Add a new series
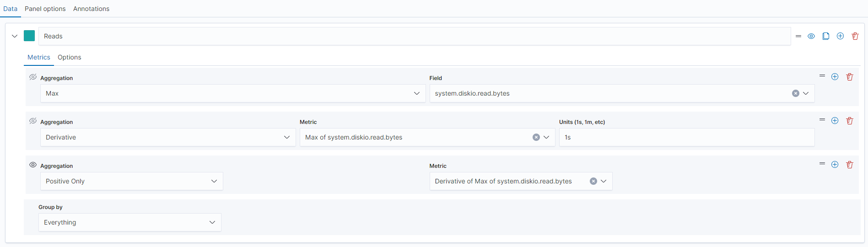868x247 pixels. click(x=841, y=36)
